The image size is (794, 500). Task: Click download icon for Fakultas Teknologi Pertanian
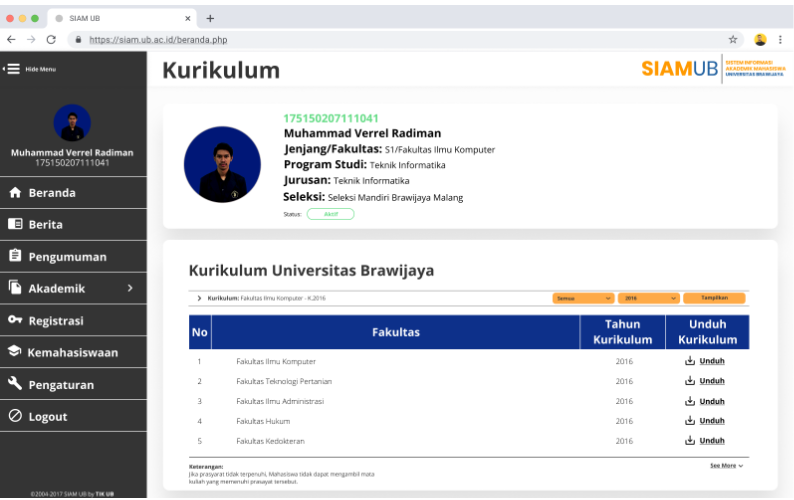[x=689, y=381]
